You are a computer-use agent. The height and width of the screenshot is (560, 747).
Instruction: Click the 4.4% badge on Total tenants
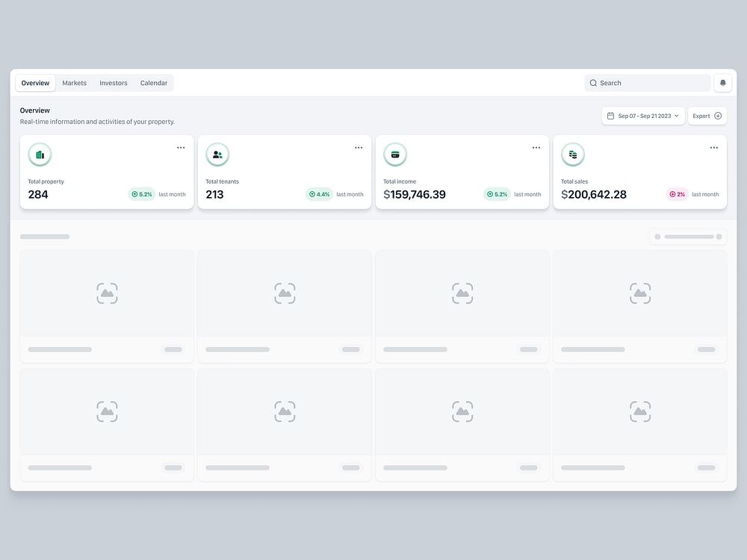coord(319,194)
